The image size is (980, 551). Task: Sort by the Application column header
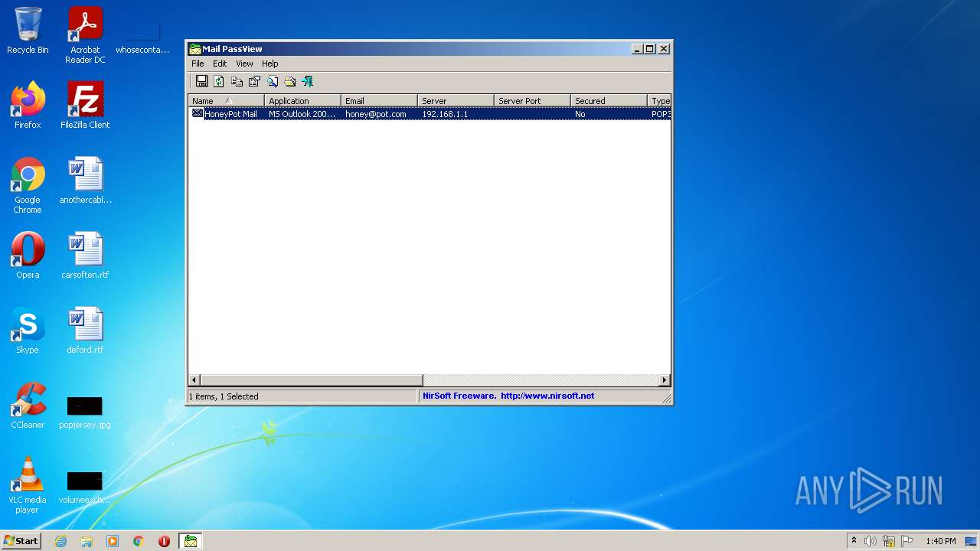pos(303,101)
